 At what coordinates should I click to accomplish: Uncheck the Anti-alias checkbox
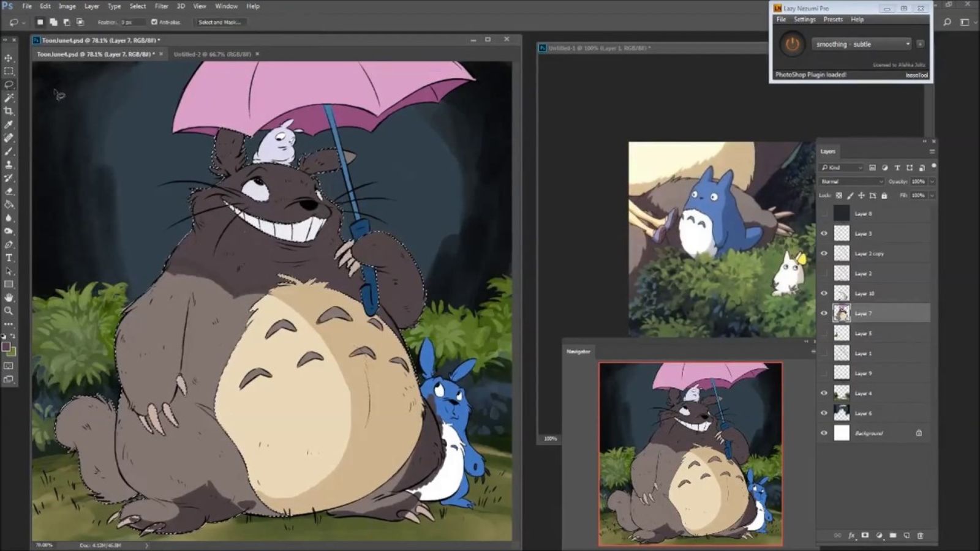(154, 22)
